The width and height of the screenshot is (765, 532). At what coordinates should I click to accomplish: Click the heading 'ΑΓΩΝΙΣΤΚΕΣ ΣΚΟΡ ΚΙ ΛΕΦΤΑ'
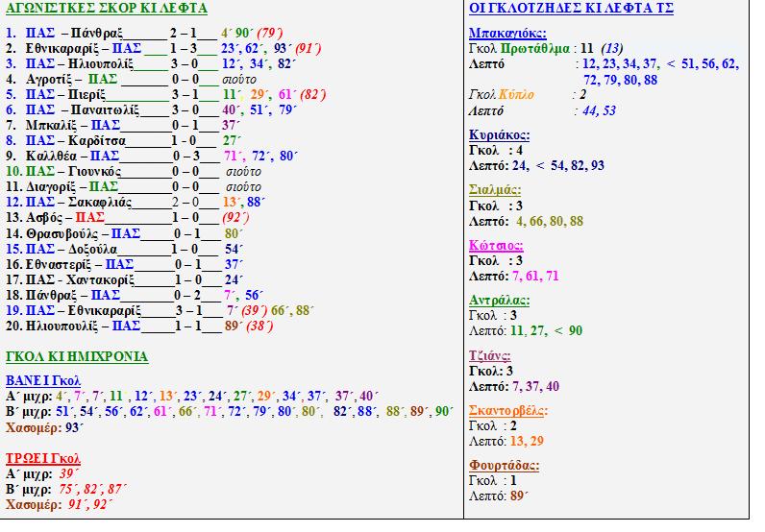pos(107,9)
